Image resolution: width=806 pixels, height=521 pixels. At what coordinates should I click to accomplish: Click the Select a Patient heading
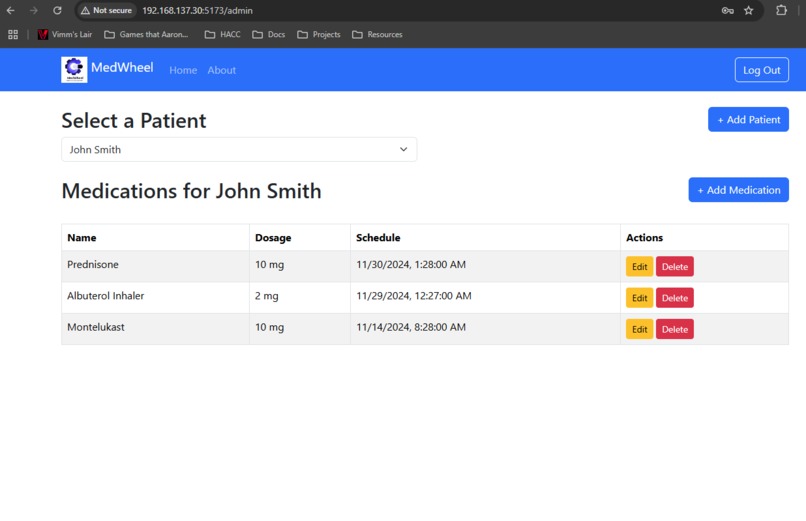click(134, 121)
